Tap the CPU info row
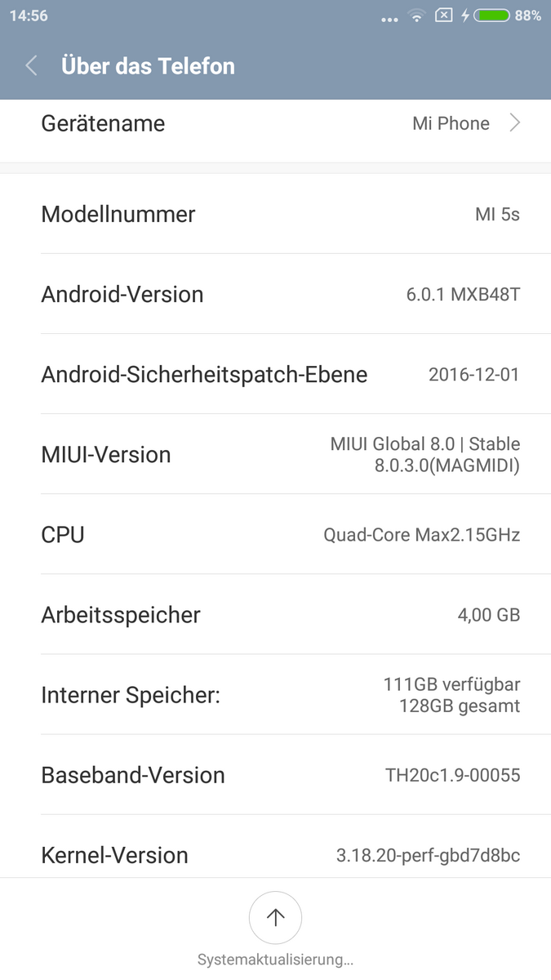Viewport: 551px width, 980px height. pyautogui.click(x=275, y=534)
